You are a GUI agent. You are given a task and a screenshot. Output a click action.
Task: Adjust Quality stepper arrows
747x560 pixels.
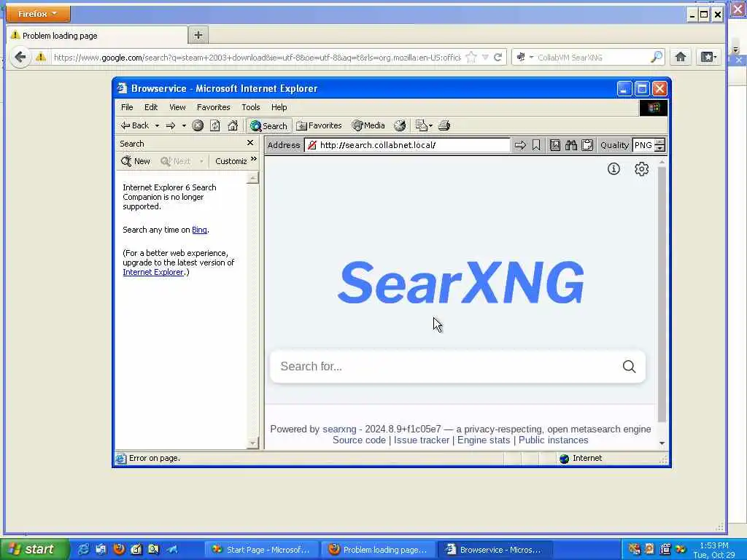coord(659,145)
